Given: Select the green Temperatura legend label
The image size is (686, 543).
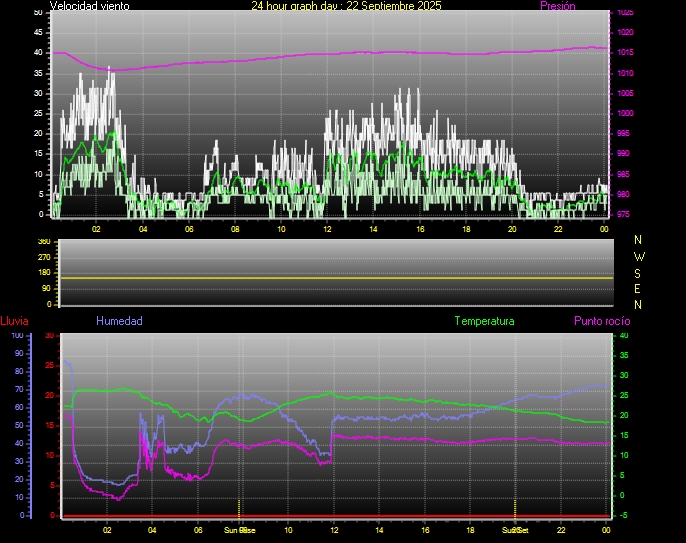Looking at the screenshot, I should 484,321.
